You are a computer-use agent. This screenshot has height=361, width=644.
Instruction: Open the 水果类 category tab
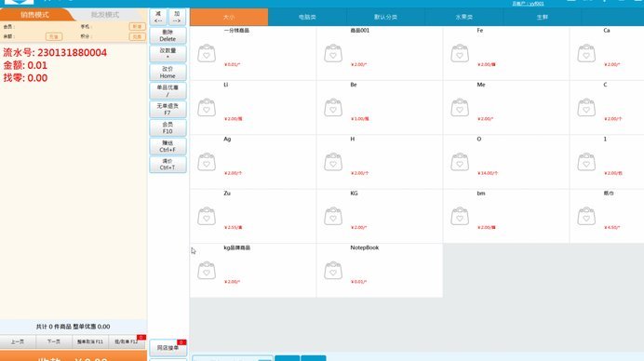pos(464,18)
